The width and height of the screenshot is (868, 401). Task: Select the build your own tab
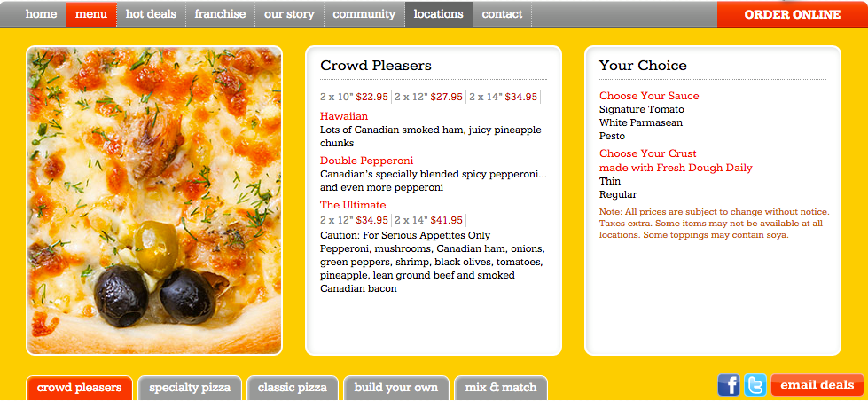395,388
